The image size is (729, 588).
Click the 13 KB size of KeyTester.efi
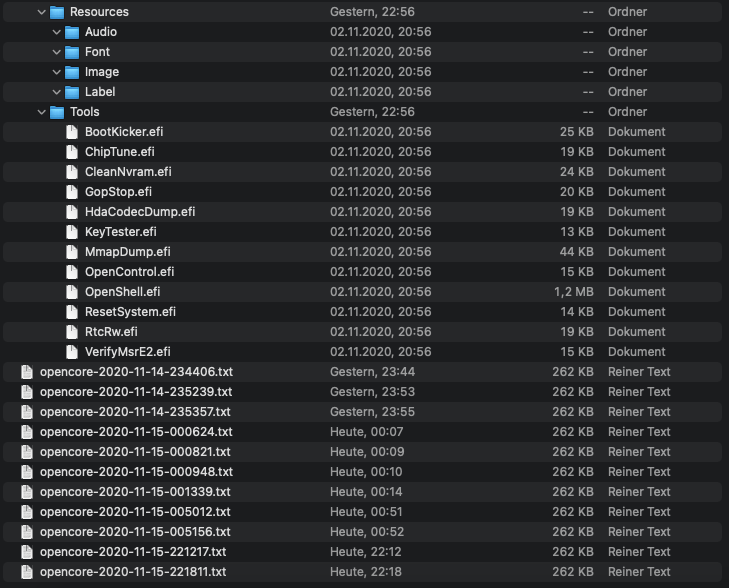577,232
